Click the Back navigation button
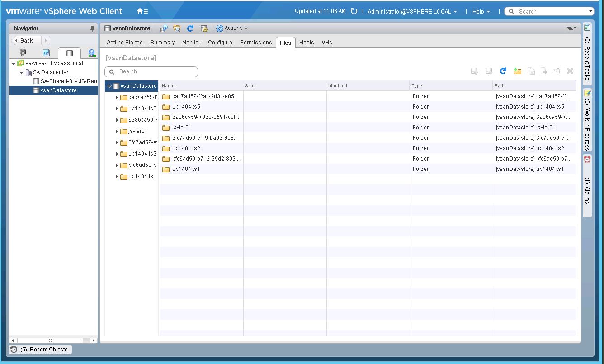This screenshot has height=364, width=604. click(x=25, y=40)
